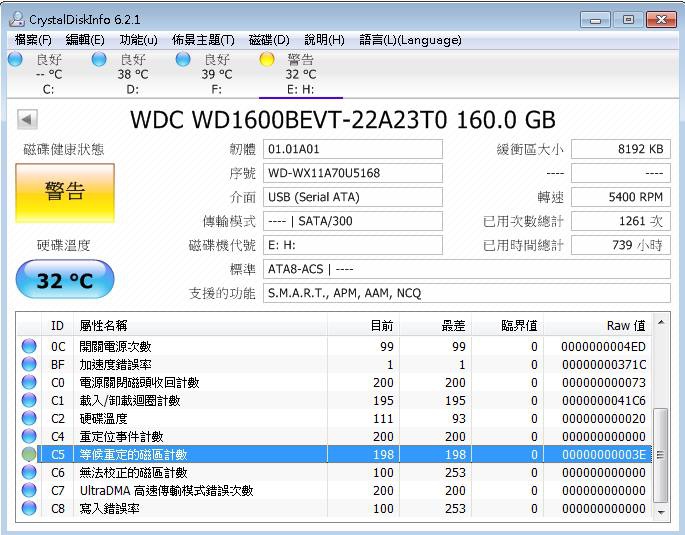
Task: Click the 32 °C temperature button
Action: point(65,280)
